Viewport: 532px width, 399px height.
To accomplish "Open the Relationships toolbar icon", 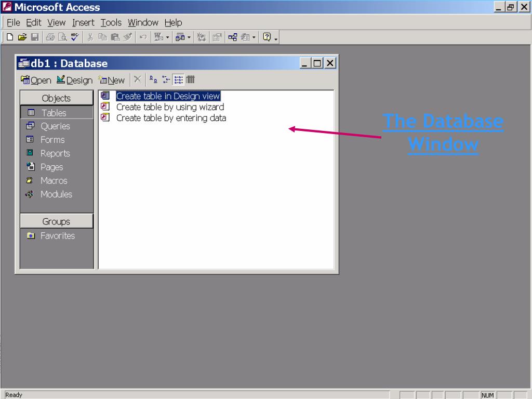I will tap(232, 37).
